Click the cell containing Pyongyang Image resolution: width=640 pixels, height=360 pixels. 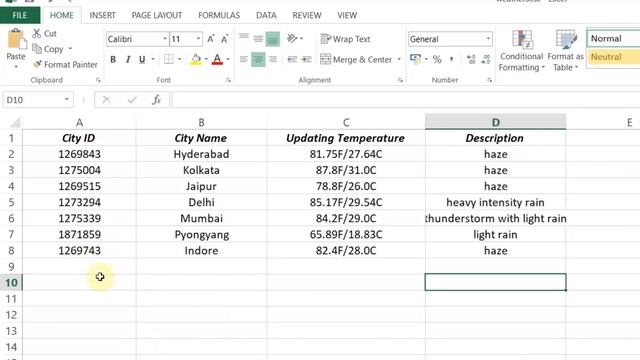[x=202, y=235]
